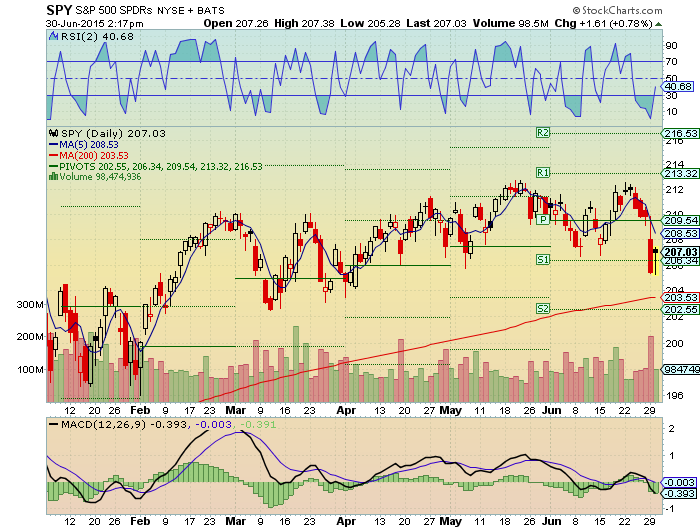Click the Open 207.26 value
This screenshot has width=700, height=530.
(x=236, y=23)
